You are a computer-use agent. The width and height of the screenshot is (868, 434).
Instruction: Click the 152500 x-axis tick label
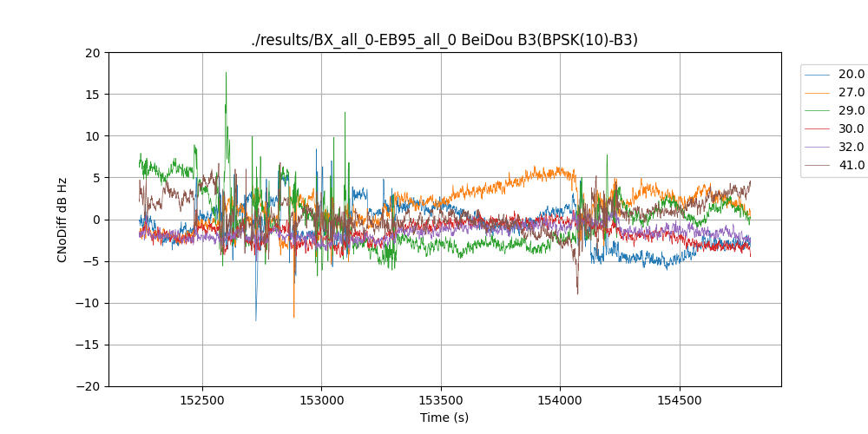[202, 402]
